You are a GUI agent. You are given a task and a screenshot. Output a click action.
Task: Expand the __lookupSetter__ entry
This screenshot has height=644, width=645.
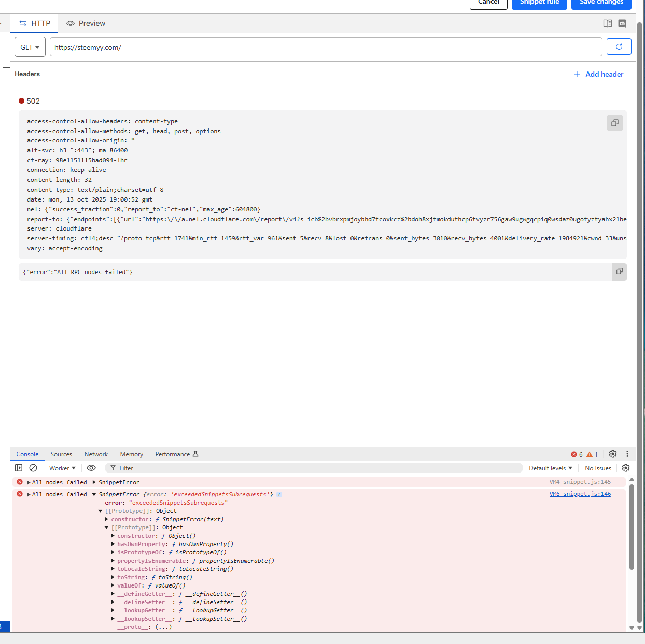tap(113, 619)
